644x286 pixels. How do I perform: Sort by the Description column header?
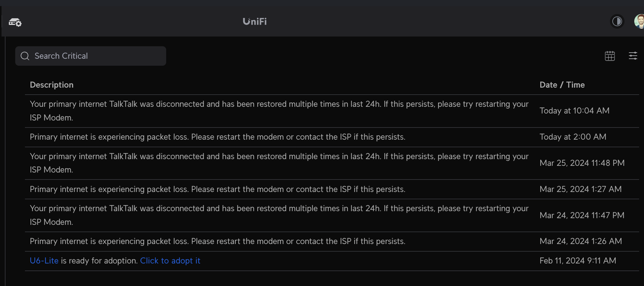click(x=52, y=85)
